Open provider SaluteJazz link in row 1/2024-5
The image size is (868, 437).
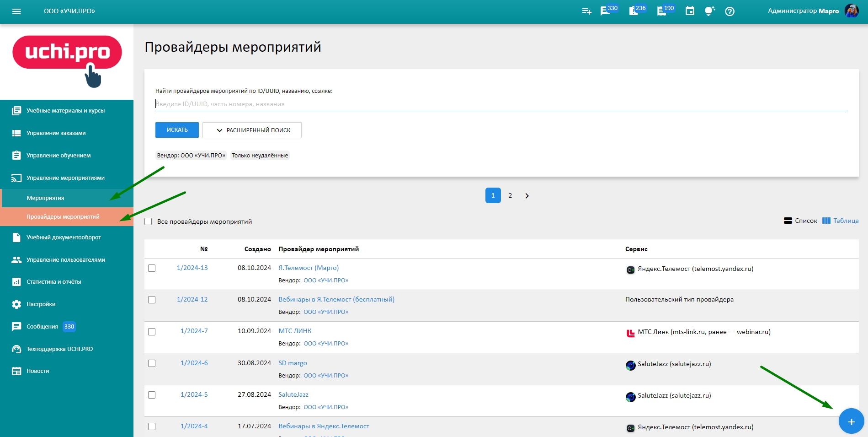coord(293,394)
